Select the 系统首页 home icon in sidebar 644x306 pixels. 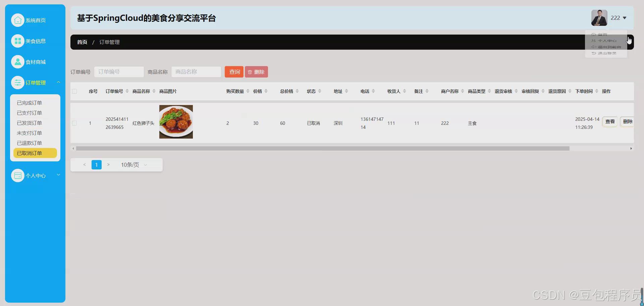pos(18,20)
